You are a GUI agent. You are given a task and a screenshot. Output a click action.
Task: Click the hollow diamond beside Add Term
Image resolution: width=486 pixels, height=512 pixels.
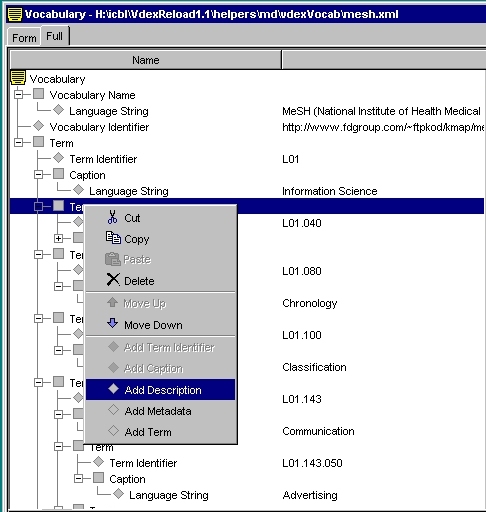coord(113,431)
